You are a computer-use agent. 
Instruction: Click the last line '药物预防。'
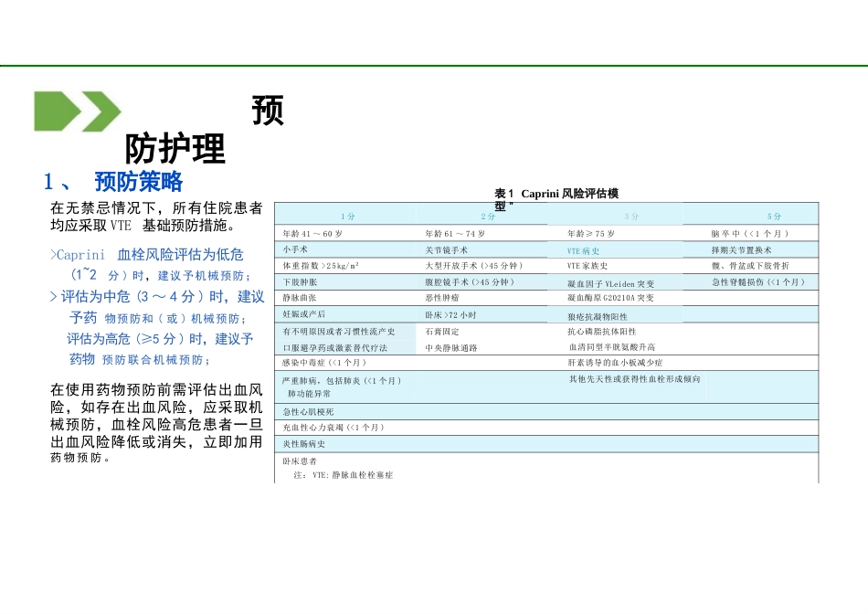point(80,458)
